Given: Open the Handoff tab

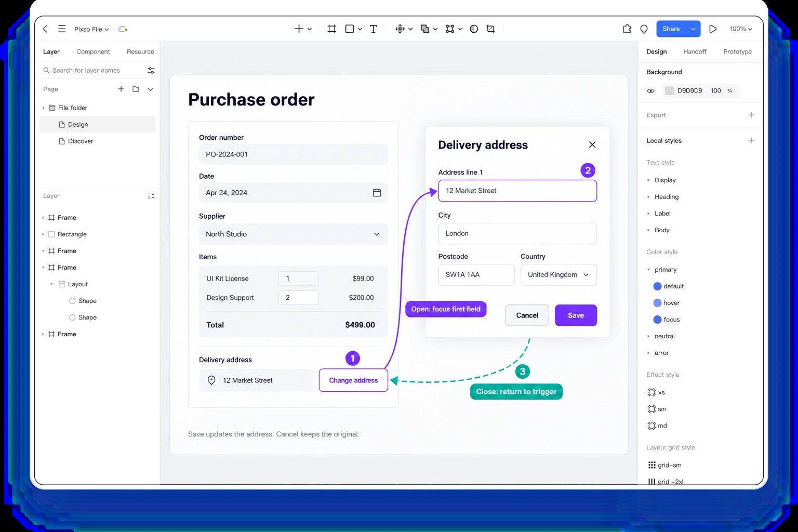Looking at the screenshot, I should (695, 52).
